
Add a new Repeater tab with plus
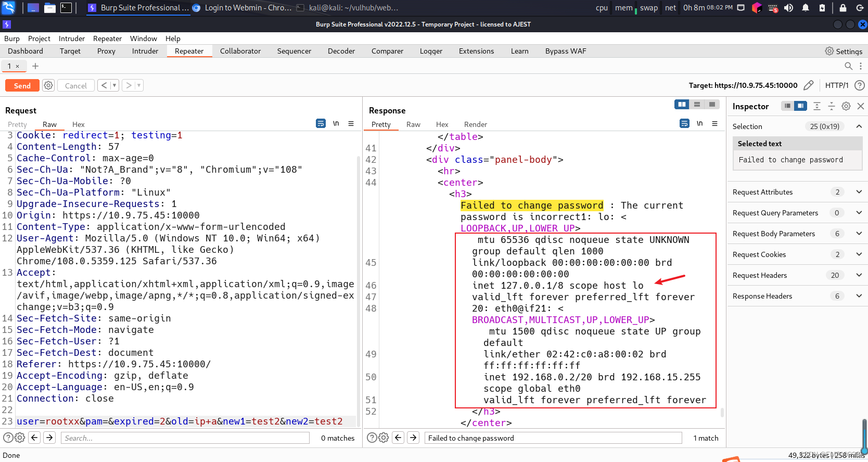[x=35, y=66]
